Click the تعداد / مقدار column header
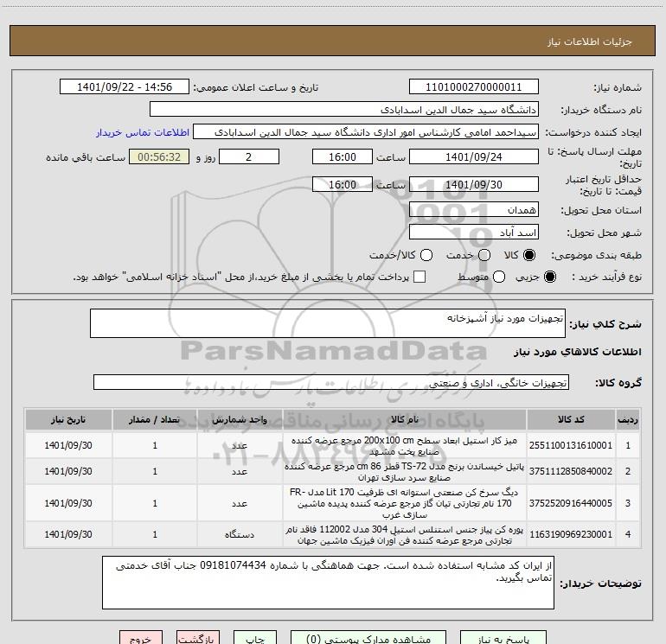The height and width of the screenshot is (644, 666). tap(155, 419)
